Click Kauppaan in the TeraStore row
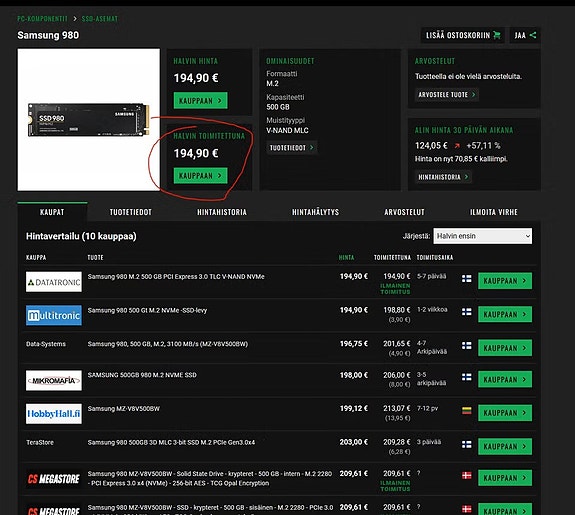This screenshot has height=515, width=575. coord(505,446)
